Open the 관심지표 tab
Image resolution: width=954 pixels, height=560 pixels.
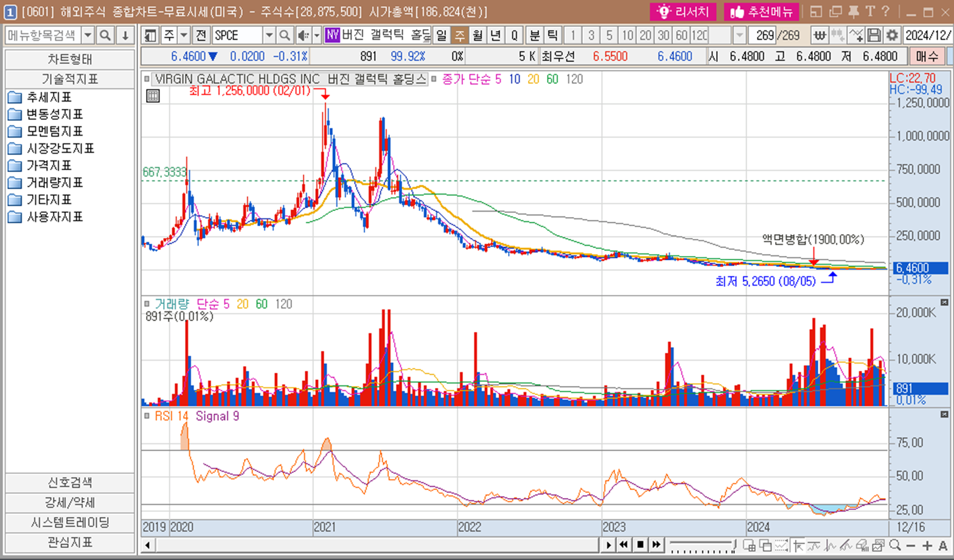pos(70,542)
